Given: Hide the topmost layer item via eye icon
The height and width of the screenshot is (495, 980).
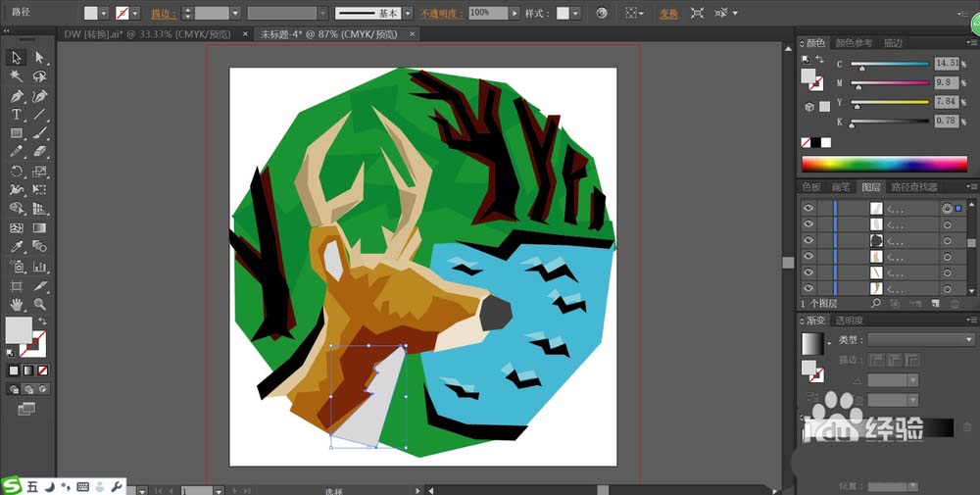Looking at the screenshot, I should (x=808, y=208).
